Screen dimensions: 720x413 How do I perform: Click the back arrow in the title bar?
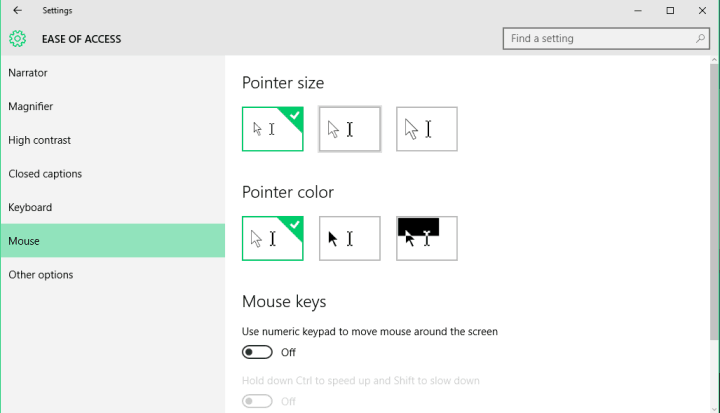17,10
